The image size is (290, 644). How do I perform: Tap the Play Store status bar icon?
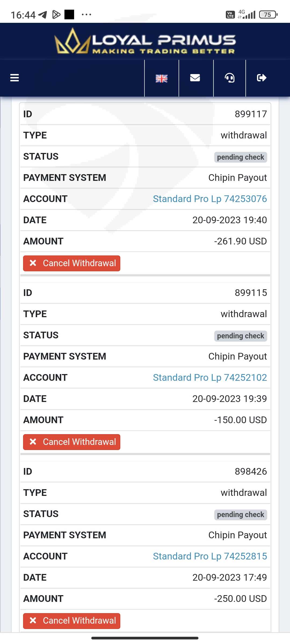[x=56, y=14]
